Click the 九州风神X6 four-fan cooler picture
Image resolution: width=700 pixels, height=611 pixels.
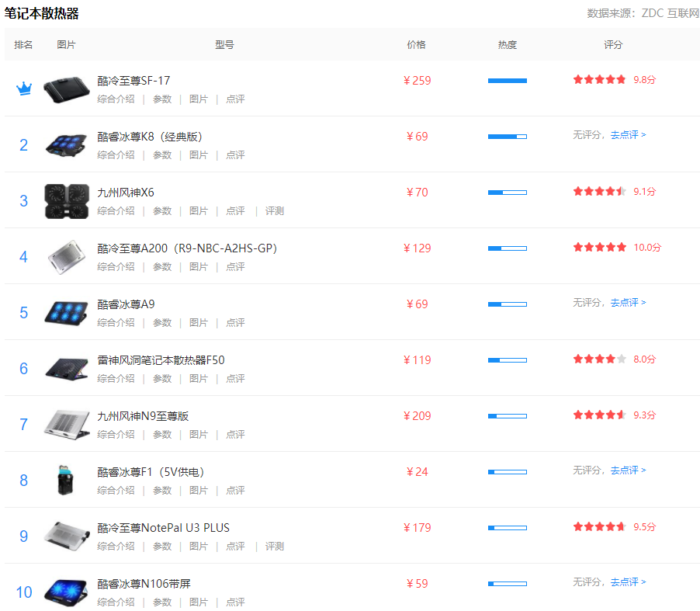(67, 200)
